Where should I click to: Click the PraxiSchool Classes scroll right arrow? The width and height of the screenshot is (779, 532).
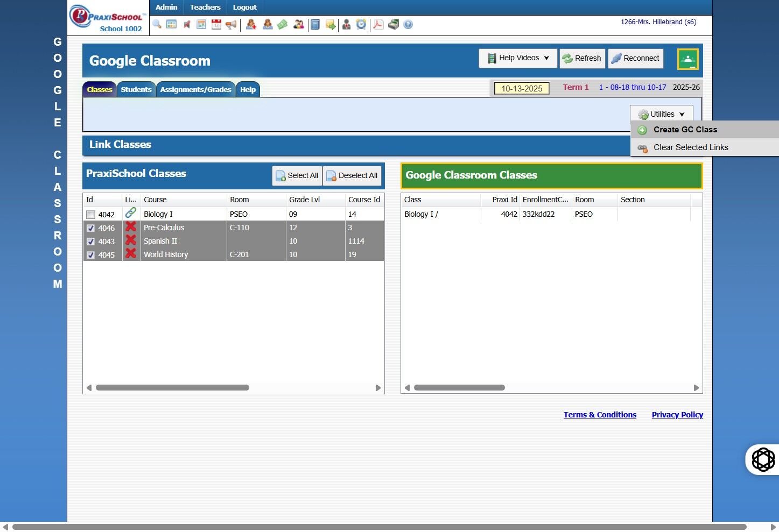378,388
